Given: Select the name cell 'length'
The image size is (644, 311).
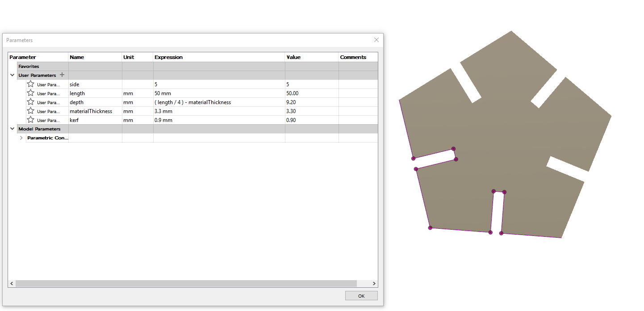Looking at the screenshot, I should pyautogui.click(x=95, y=93).
